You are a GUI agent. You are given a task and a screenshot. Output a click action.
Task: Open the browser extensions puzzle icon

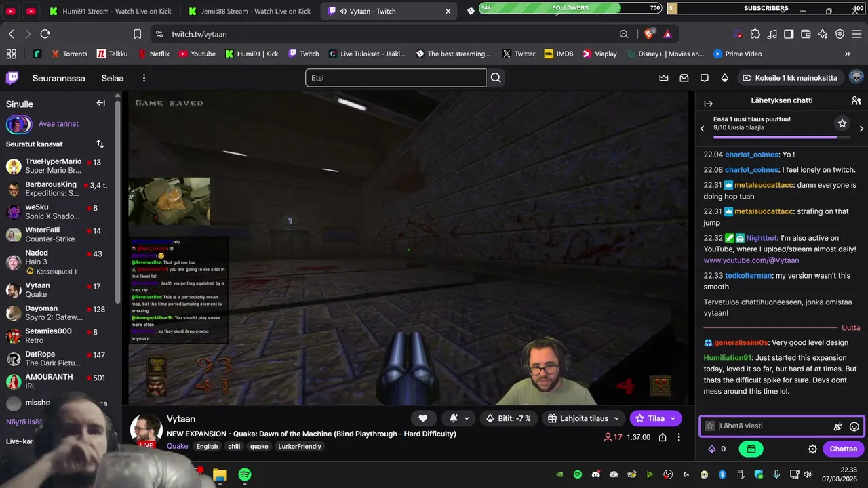pos(755,34)
